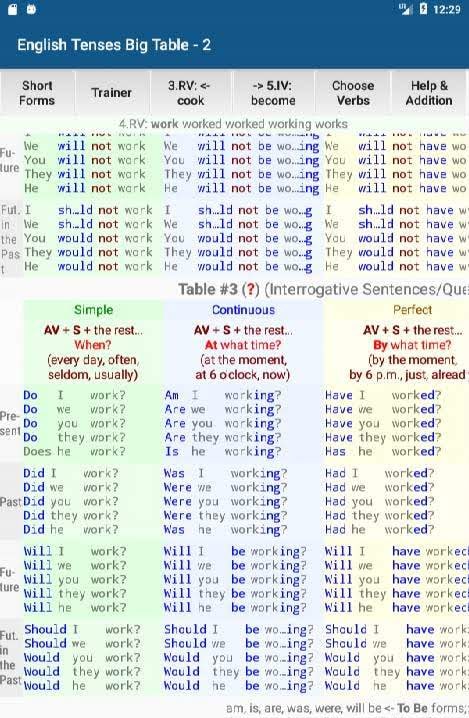Tap 'Do they work?' row
The width and height of the screenshot is (469, 718).
[74, 437]
